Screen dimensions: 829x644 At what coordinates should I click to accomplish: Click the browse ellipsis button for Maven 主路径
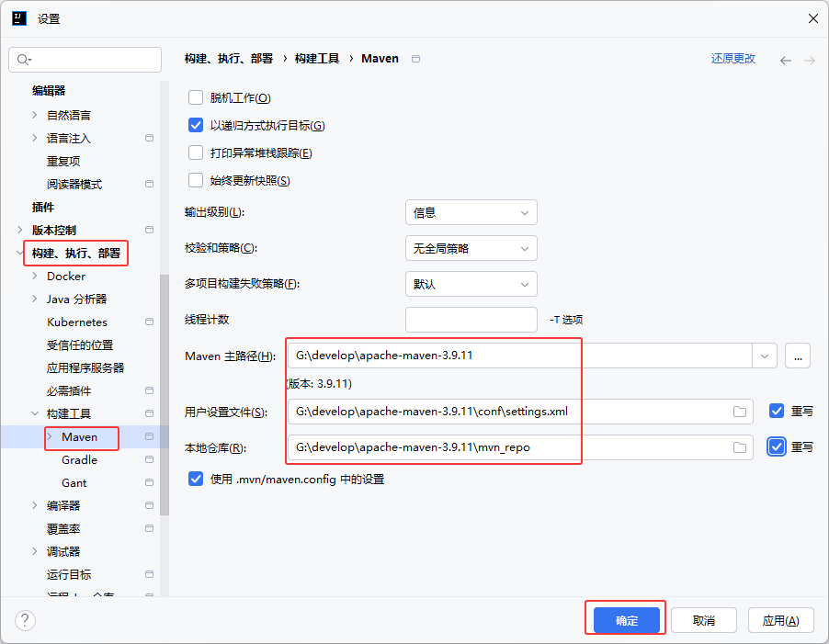(x=797, y=356)
